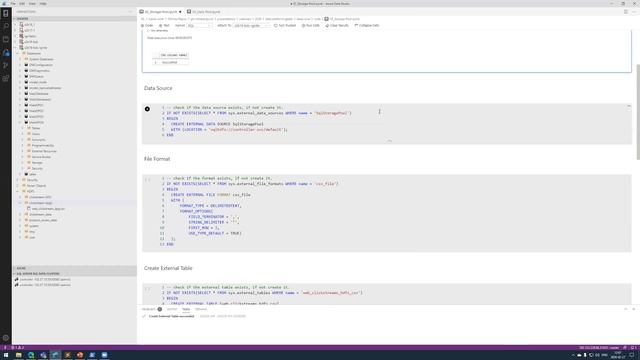640x360 pixels.
Task: Open the Attach To connection dropdown
Action: coord(251,25)
